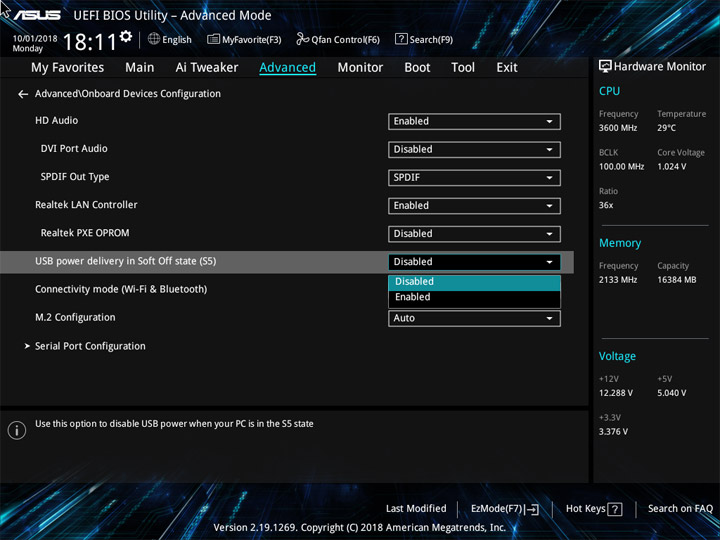The width and height of the screenshot is (720, 540).
Task: Click the globe language icon
Action: [154, 39]
